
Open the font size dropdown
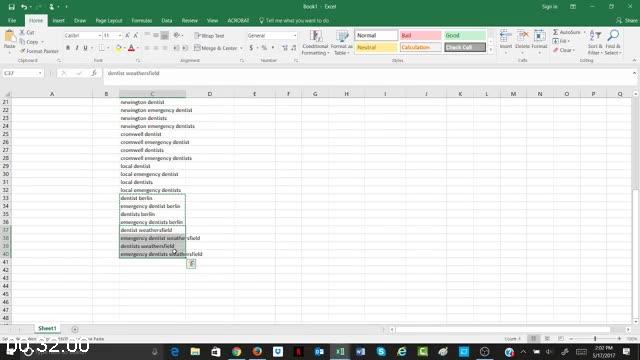click(120, 36)
